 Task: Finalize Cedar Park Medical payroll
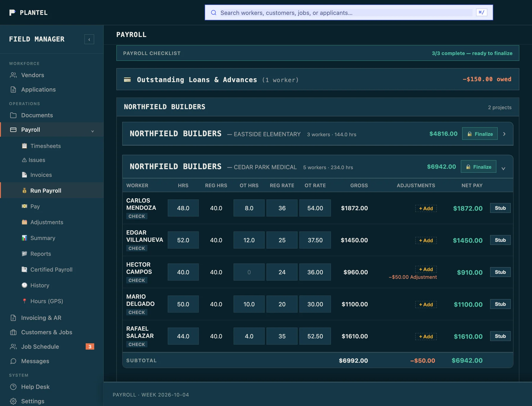pyautogui.click(x=479, y=167)
